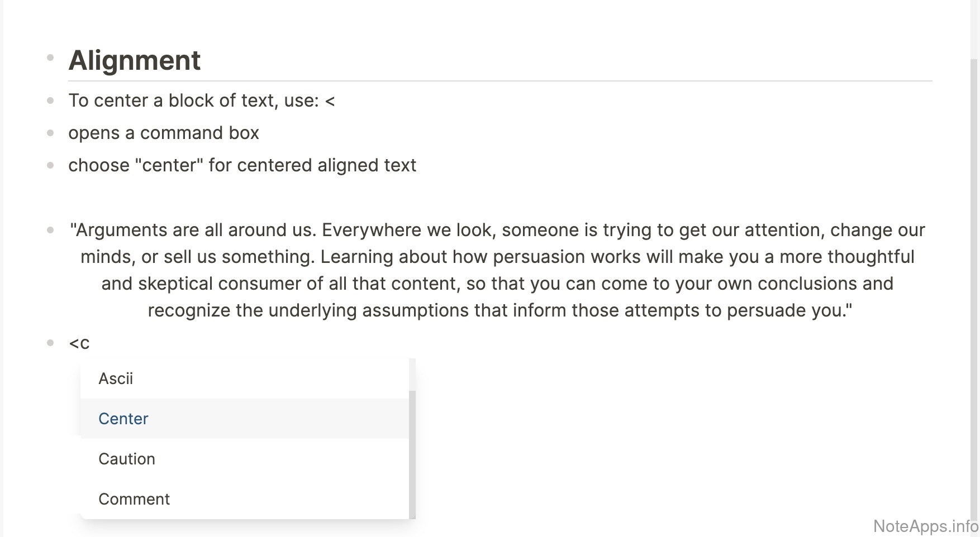Image resolution: width=980 pixels, height=537 pixels.
Task: Click into 'opens a command box' text
Action: [x=164, y=133]
